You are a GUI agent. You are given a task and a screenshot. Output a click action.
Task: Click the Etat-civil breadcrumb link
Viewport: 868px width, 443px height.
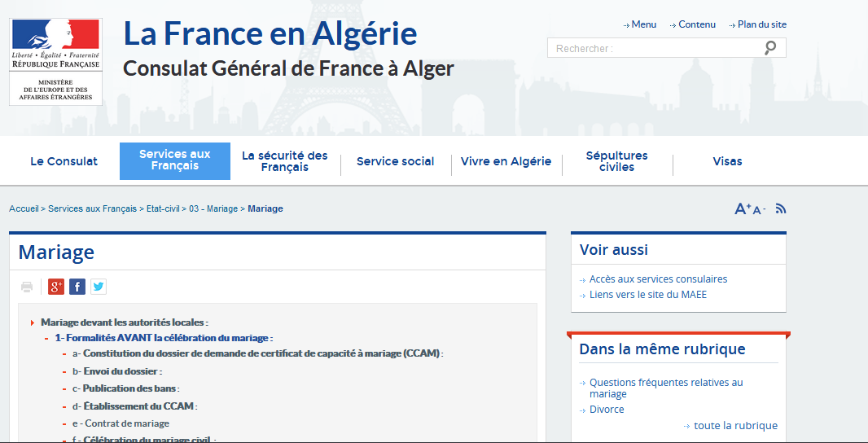163,208
